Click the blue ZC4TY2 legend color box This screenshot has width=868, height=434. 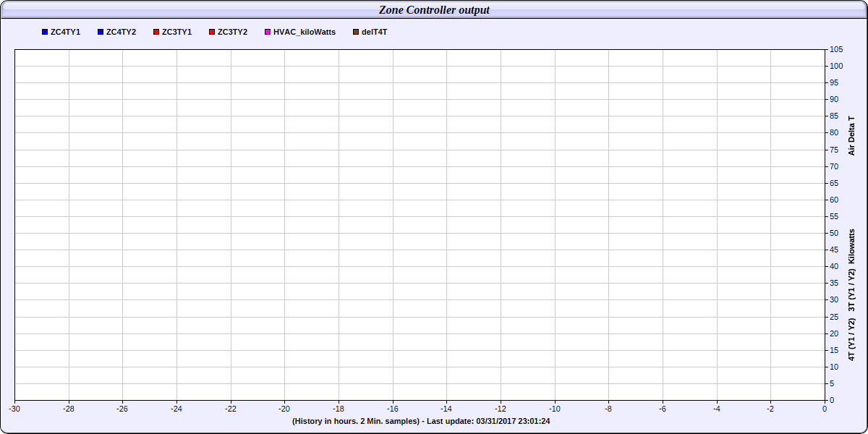(x=101, y=33)
